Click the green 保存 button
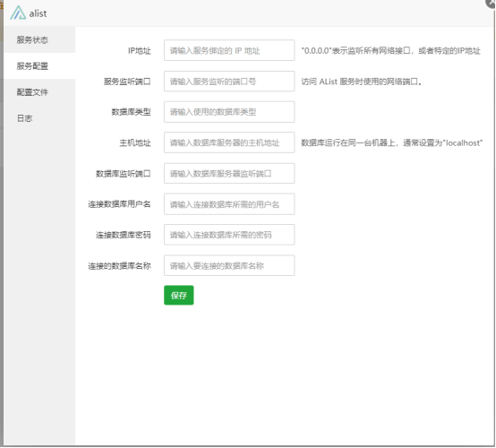 click(179, 296)
